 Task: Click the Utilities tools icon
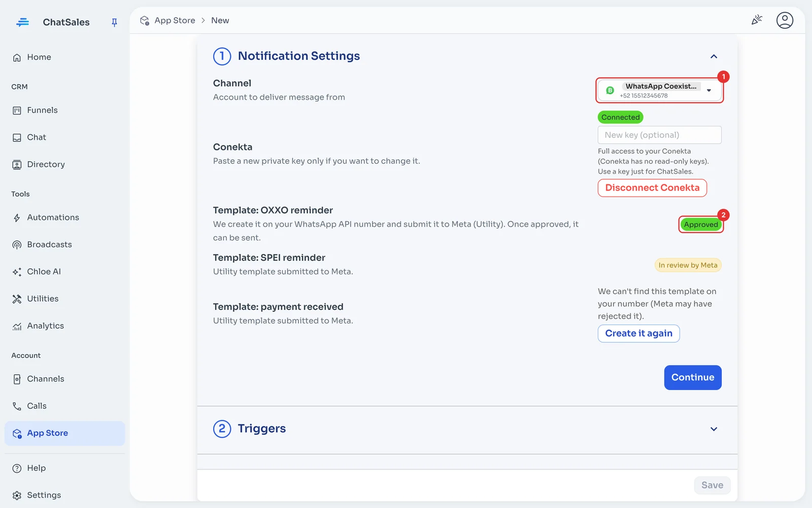click(17, 299)
